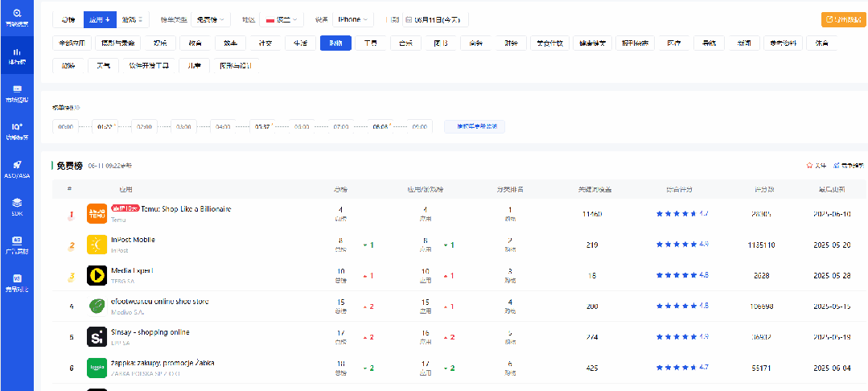Viewport: 868px width, 391px height.
Task: Select the 全部应用 category filter
Action: [71, 43]
